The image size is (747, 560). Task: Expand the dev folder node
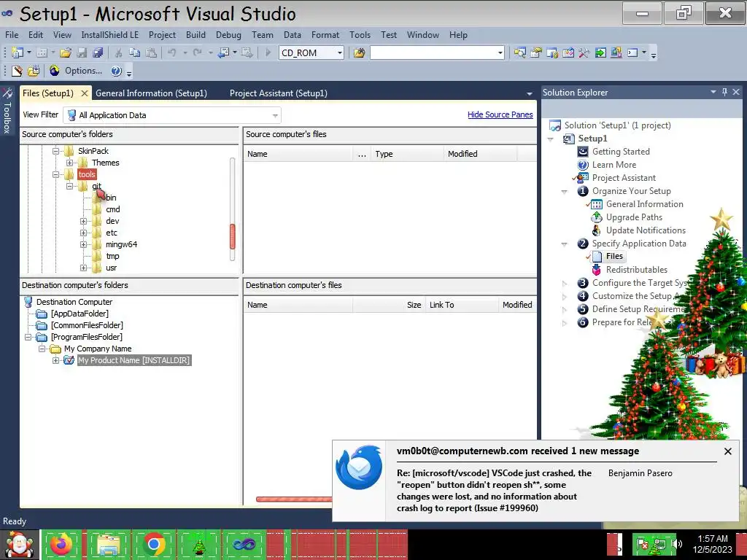click(x=83, y=221)
